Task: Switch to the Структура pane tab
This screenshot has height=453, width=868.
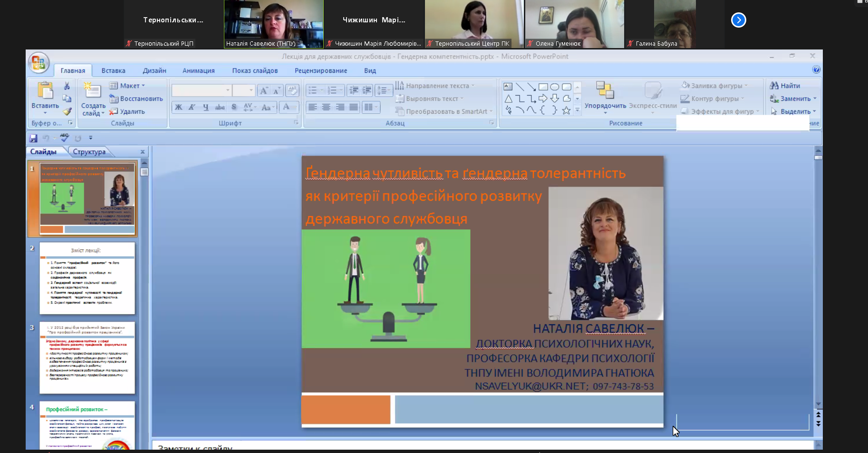Action: (89, 152)
